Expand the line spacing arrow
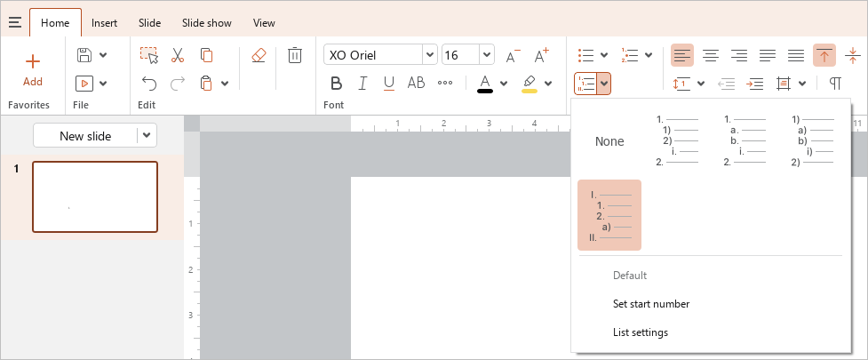The width and height of the screenshot is (868, 360). coord(701,84)
